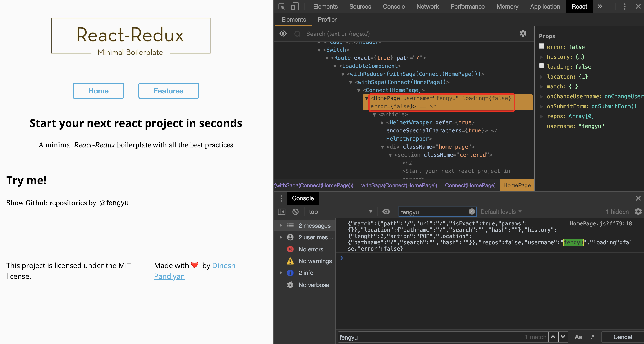Toggle the device toolbar icon
644x344 pixels.
point(295,7)
